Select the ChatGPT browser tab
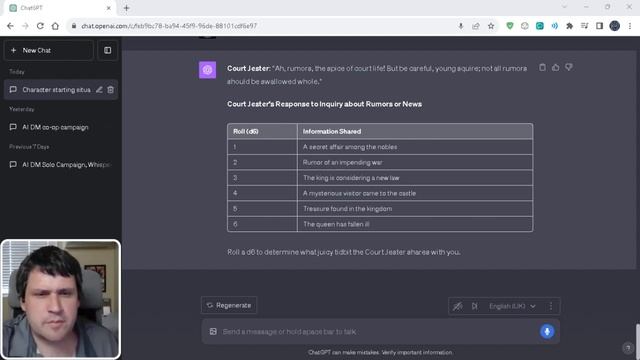This screenshot has width=640, height=360. point(60,8)
